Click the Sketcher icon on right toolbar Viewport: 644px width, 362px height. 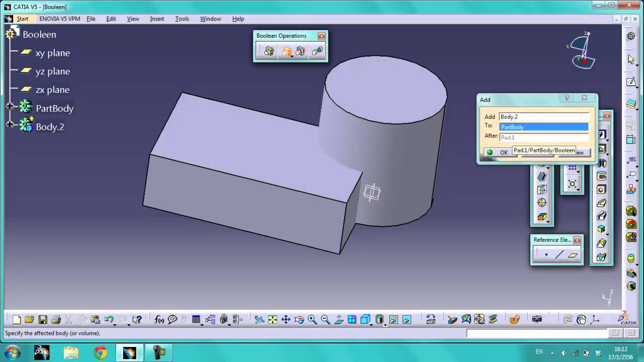point(631,81)
